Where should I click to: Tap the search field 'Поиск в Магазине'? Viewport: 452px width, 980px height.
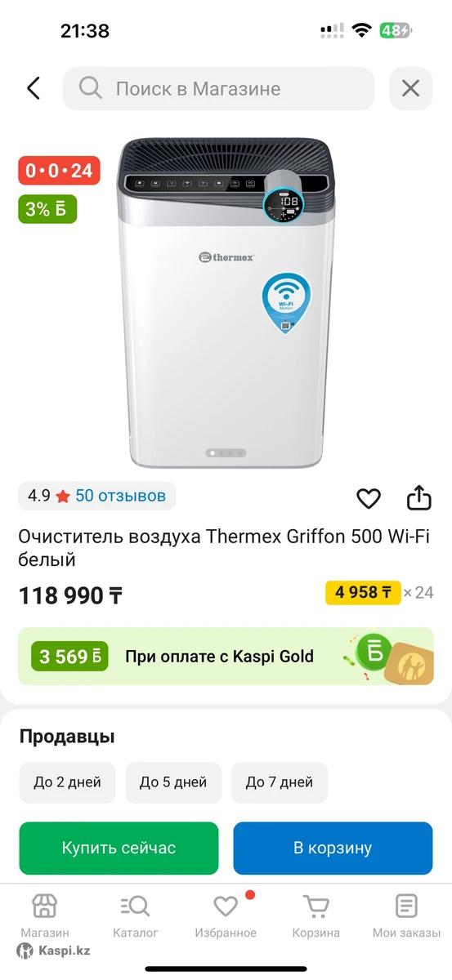pyautogui.click(x=218, y=88)
